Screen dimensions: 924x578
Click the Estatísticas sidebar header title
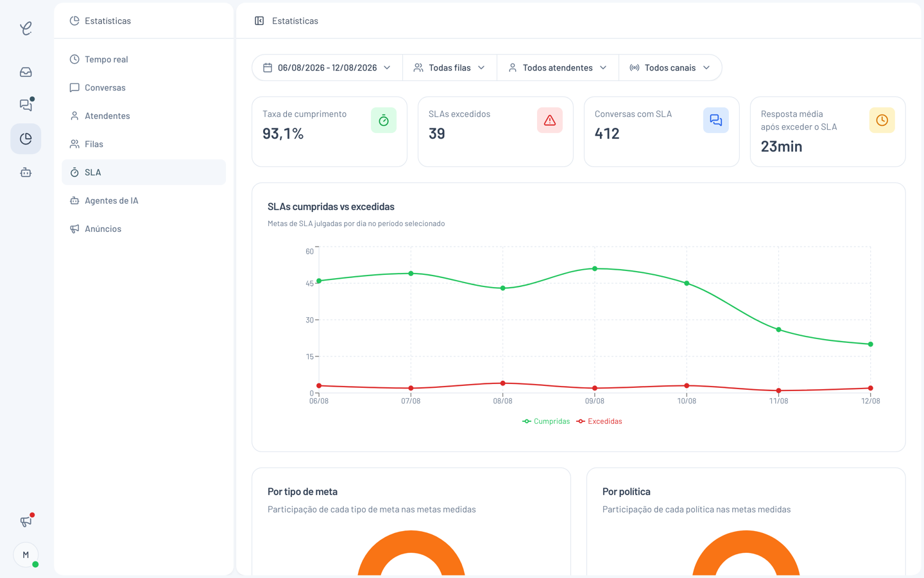(108, 21)
